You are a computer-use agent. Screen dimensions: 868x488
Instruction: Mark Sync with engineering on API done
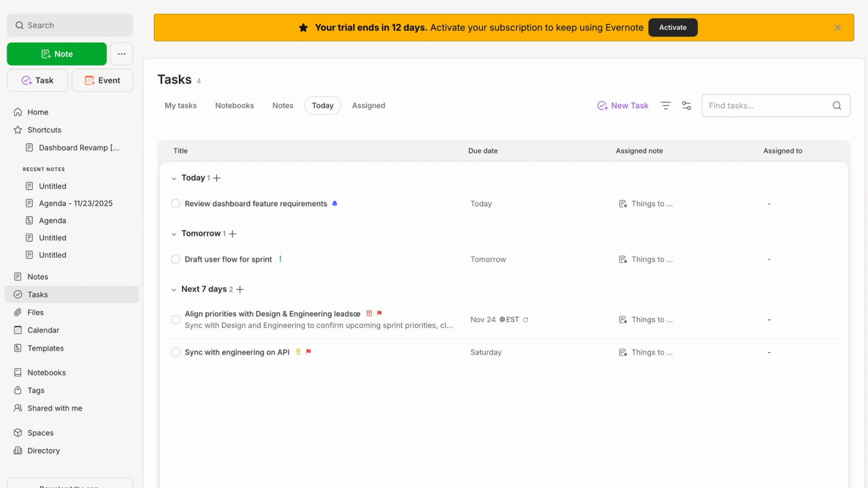click(175, 352)
